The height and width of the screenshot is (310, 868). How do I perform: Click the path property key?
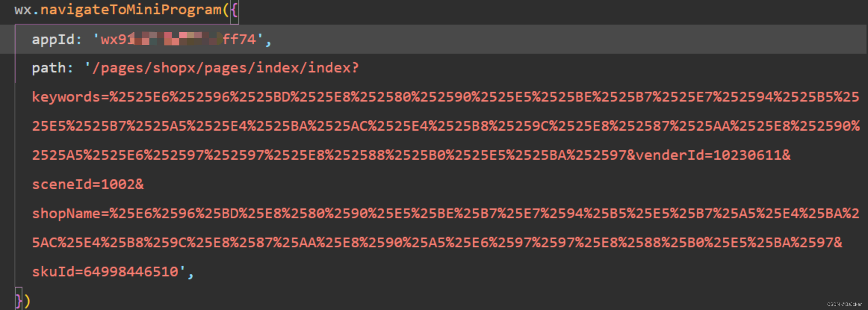point(49,68)
